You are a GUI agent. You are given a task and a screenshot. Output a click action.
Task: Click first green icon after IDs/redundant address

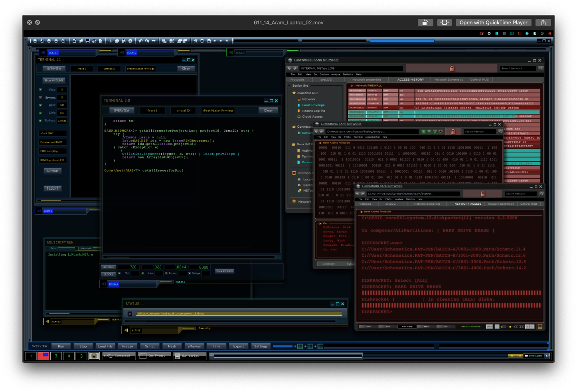click(423, 131)
